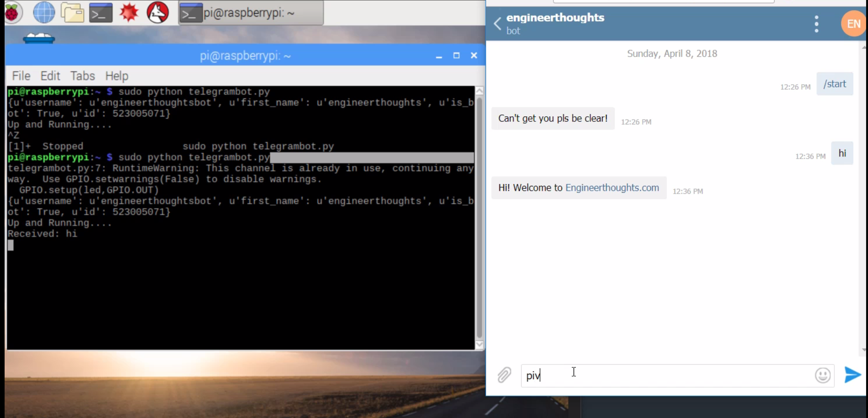Screen dimensions: 868x418
Task: Open the chat options three-dot menu
Action: 816,24
